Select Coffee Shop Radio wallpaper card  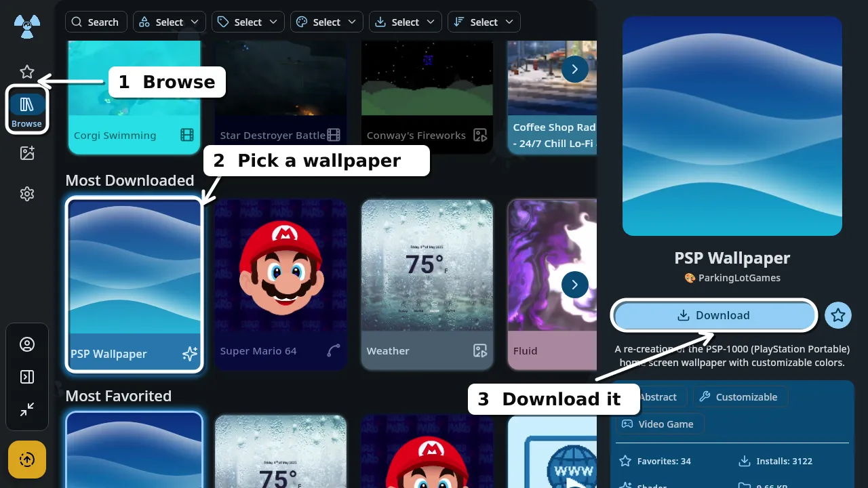[x=552, y=97]
